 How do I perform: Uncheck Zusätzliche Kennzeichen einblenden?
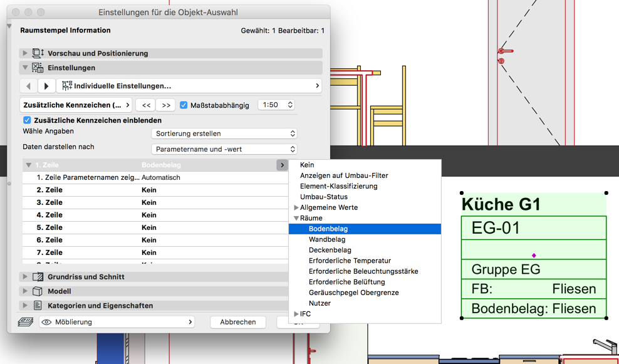[27, 120]
